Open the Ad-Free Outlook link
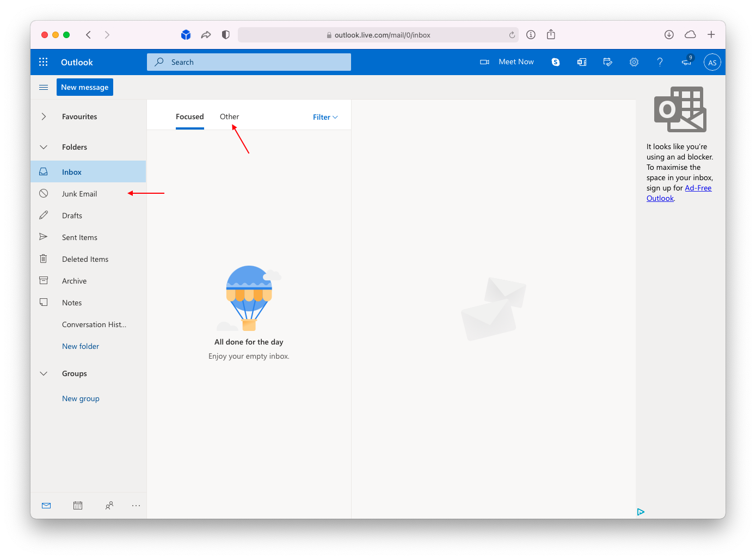This screenshot has height=559, width=756. [698, 188]
